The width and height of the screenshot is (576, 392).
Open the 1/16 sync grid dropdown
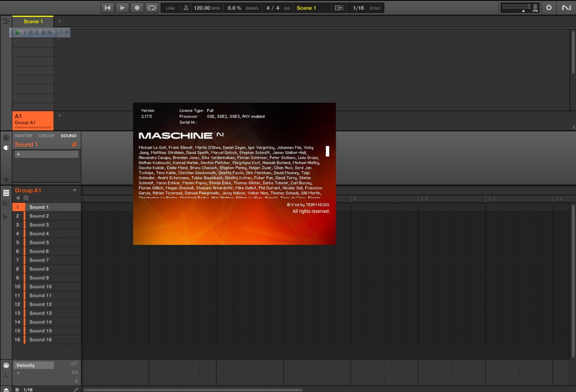[x=358, y=8]
